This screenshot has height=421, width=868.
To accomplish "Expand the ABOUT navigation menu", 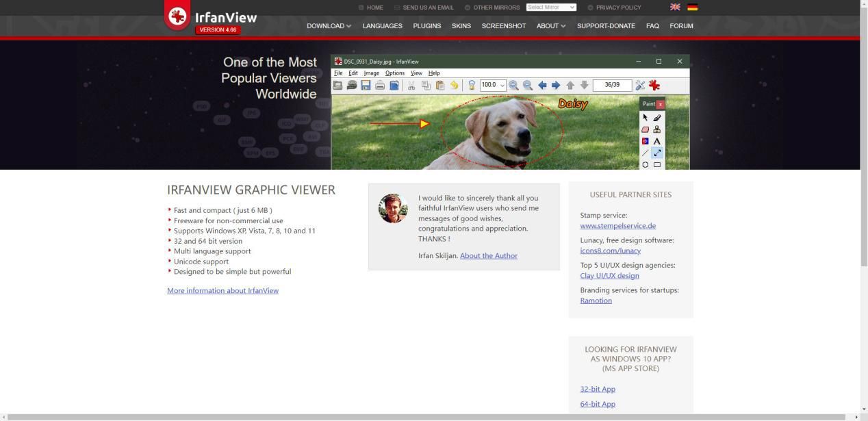I will pos(551,26).
